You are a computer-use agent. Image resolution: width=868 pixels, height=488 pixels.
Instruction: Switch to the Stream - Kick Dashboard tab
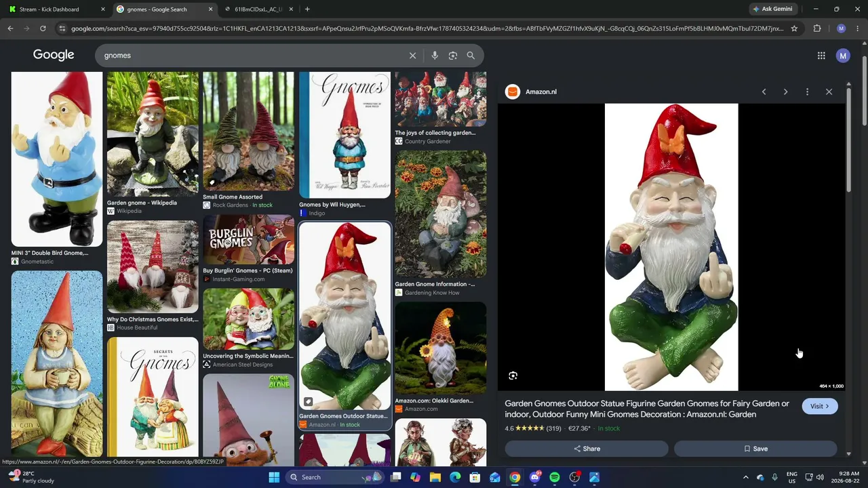(56, 9)
